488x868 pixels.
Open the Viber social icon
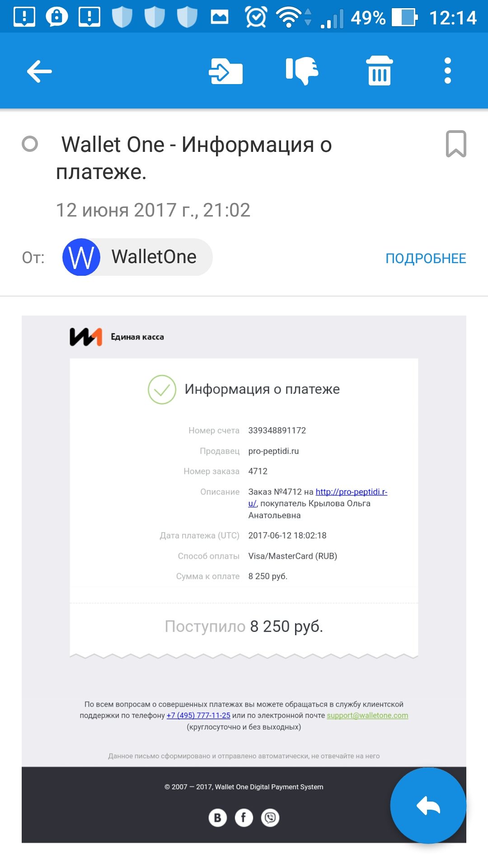pyautogui.click(x=270, y=817)
